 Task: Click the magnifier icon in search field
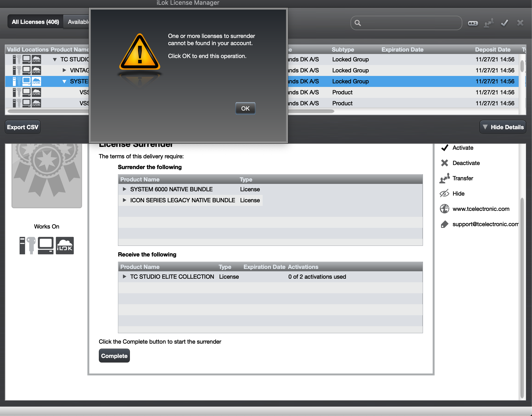(358, 23)
